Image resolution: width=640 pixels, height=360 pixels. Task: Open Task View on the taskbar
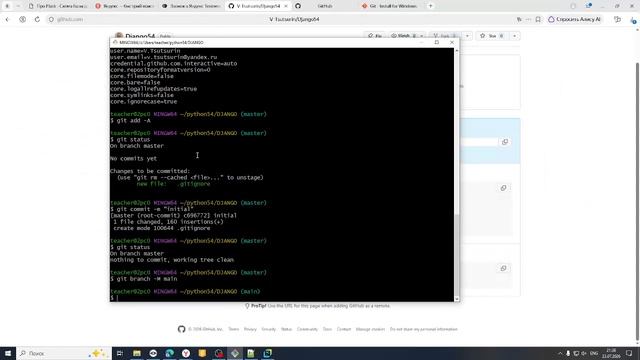coord(120,353)
